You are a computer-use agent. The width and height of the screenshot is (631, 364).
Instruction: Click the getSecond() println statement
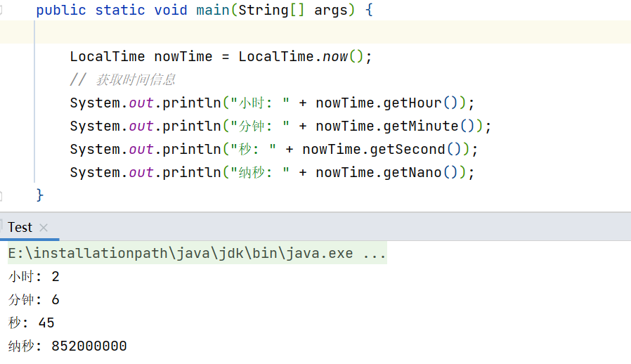(273, 150)
